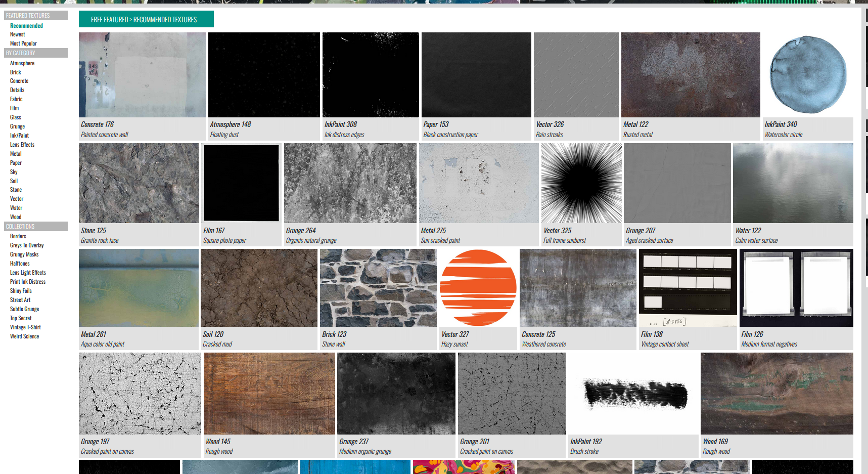Open Print Ink Distress collection
Screen dimensions: 868x474
point(28,282)
